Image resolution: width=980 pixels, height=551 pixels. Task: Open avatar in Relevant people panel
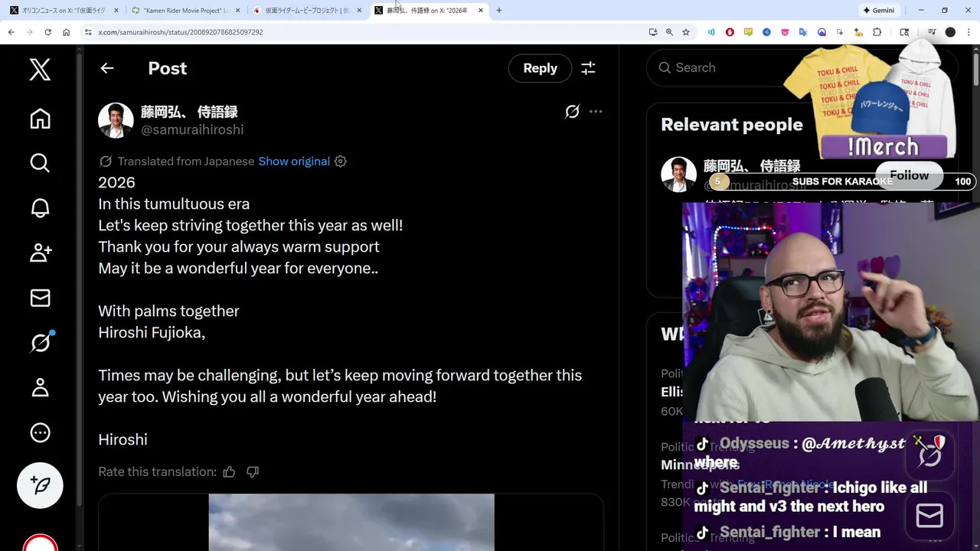tap(678, 174)
